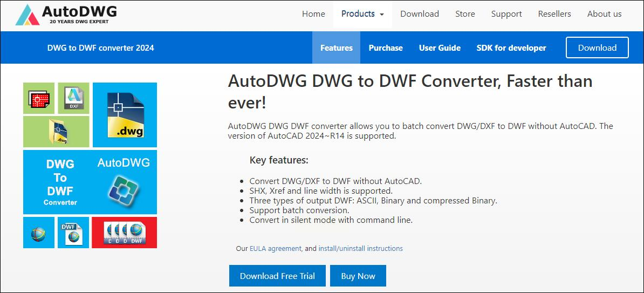Switch to the Purchase tab

(386, 47)
